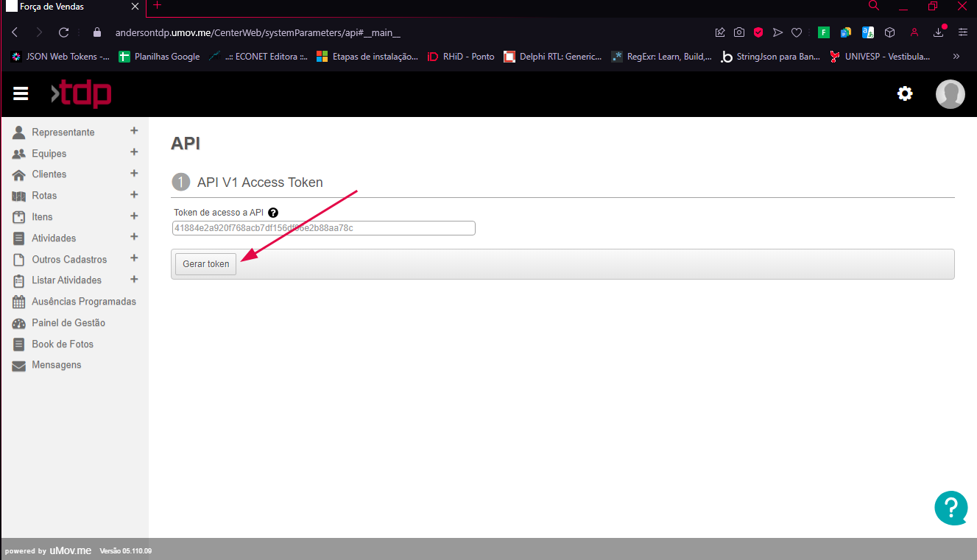Open a new tab with plus button
Screen dimensions: 977x560
(x=157, y=5)
